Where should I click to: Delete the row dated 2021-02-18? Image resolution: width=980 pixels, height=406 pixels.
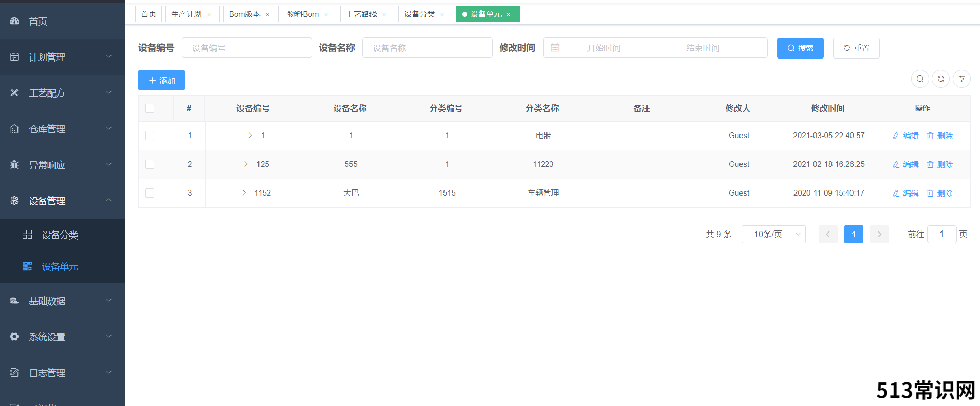(940, 164)
